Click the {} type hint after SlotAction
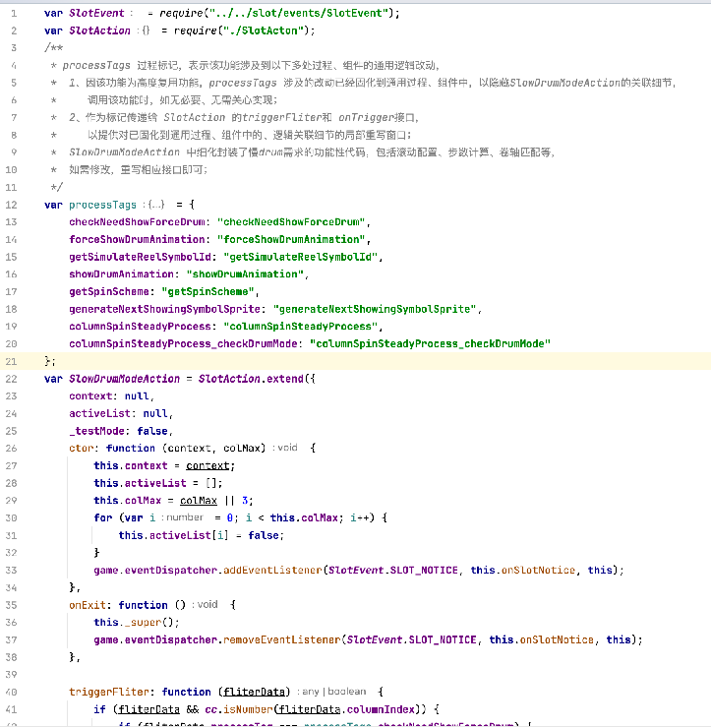 click(146, 30)
